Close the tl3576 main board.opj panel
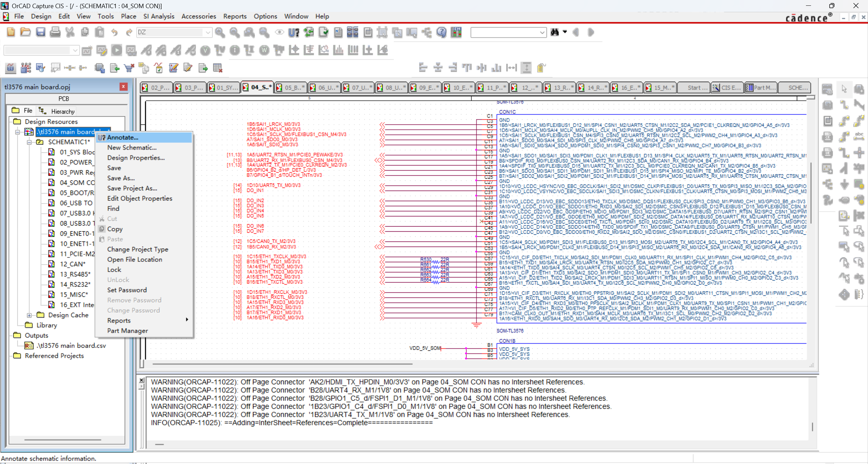868x464 pixels. tap(123, 87)
